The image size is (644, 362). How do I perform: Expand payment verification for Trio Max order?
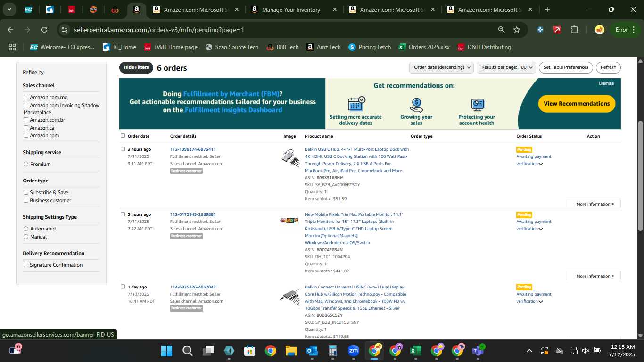[x=541, y=229]
